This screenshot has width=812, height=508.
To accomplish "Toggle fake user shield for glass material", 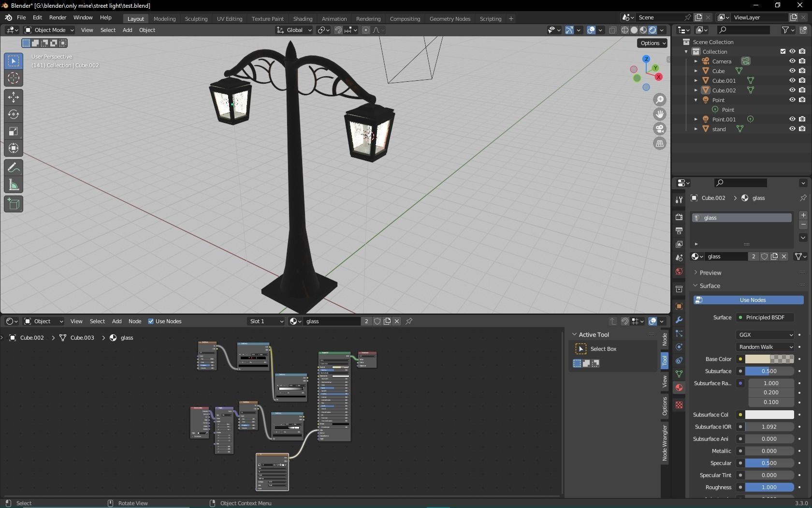I will coord(765,256).
